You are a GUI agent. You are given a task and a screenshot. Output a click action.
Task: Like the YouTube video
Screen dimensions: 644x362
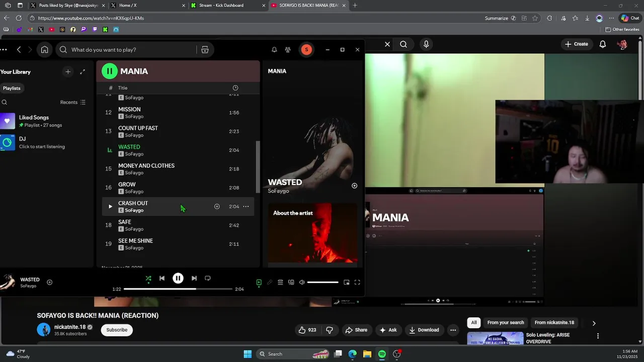click(307, 330)
